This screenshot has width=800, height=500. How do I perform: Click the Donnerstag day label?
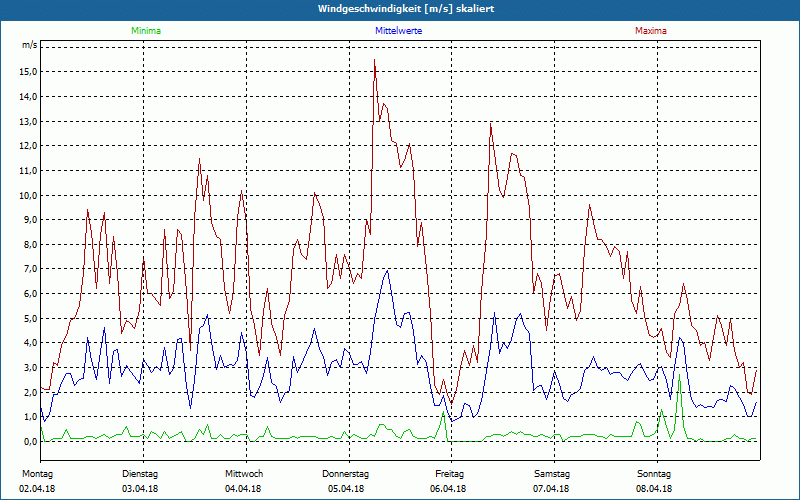click(x=346, y=473)
